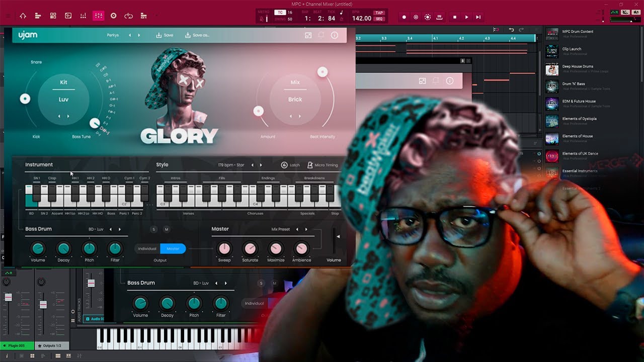Viewport: 644px width, 362px height.
Task: Click the Master Ambience knob
Action: click(x=301, y=248)
